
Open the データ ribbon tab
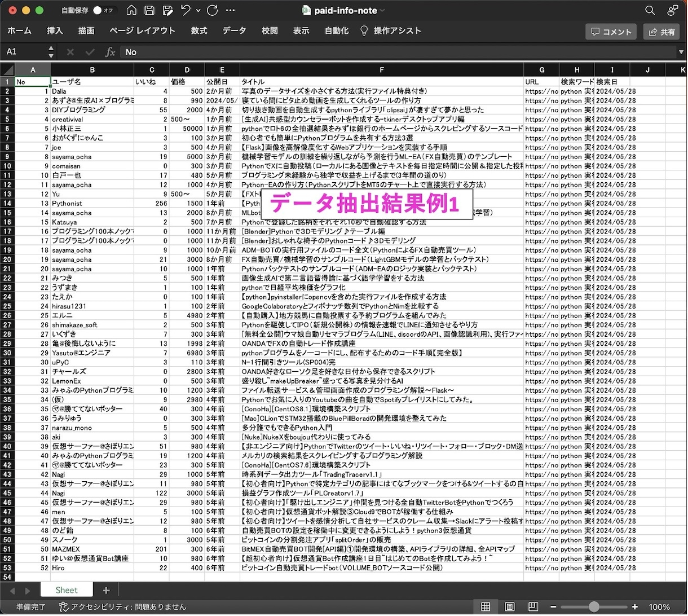[x=234, y=30]
